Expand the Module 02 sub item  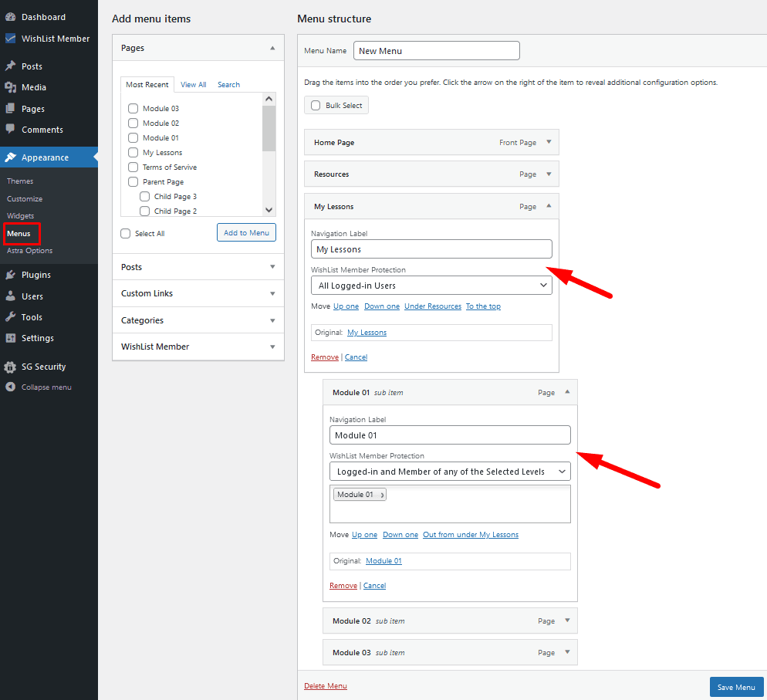567,621
